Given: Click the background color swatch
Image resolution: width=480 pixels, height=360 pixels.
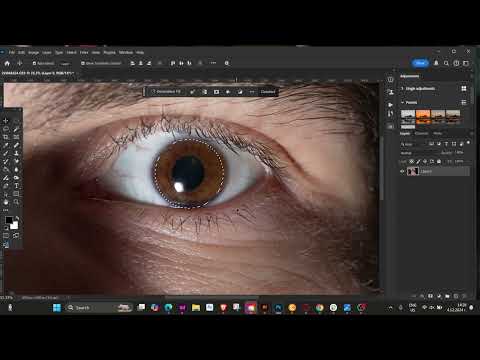Looking at the screenshot, I should point(14,226).
